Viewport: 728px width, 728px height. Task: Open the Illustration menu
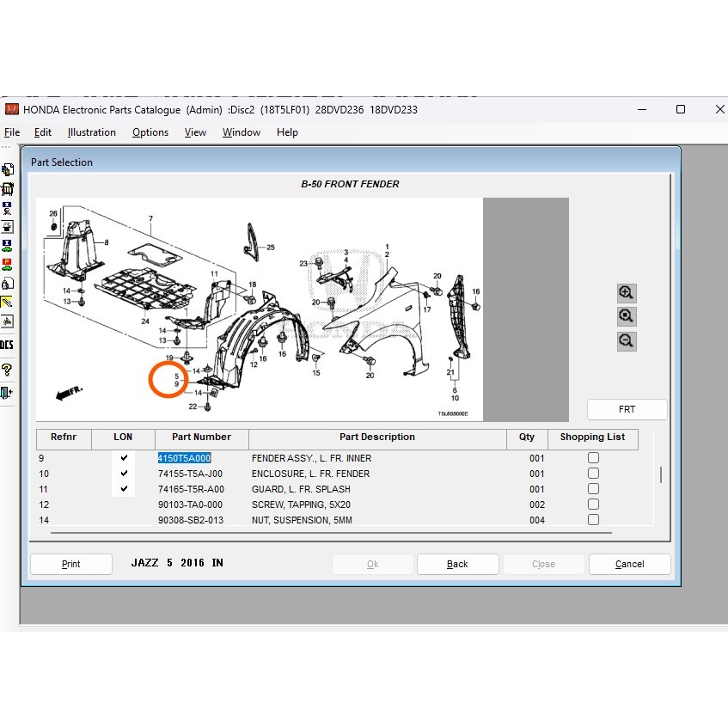click(x=92, y=132)
